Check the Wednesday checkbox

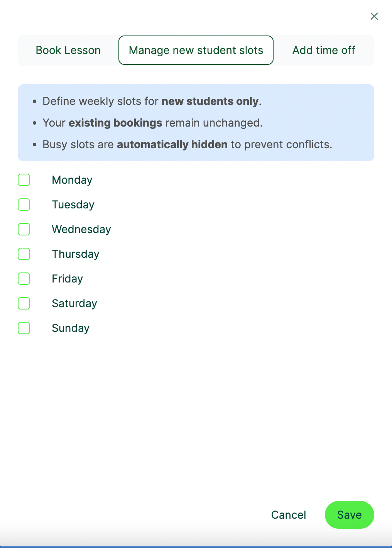click(24, 229)
